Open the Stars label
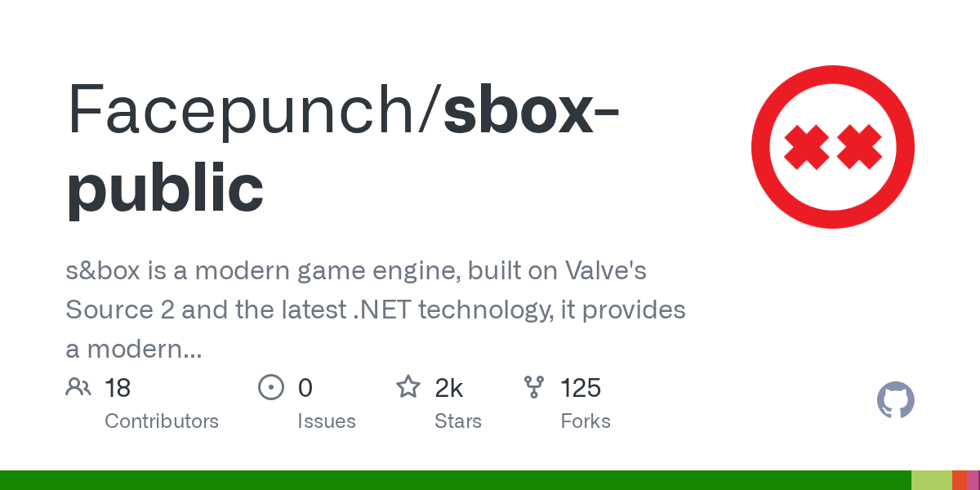980x490 pixels. [x=458, y=421]
